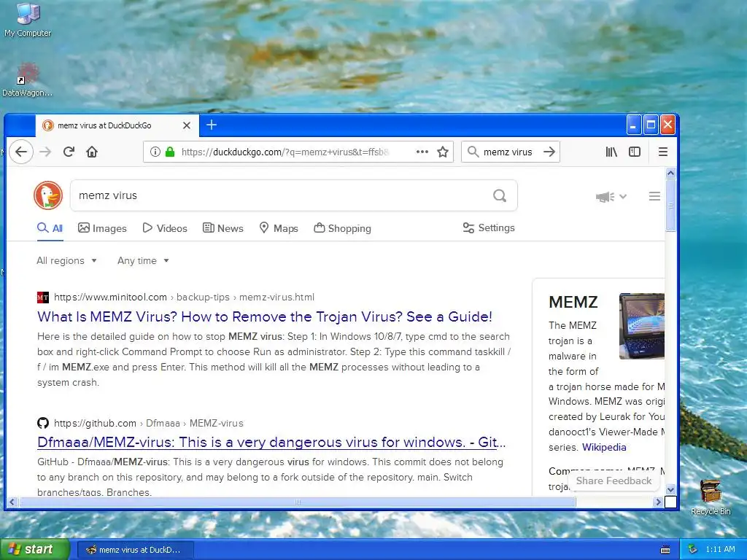
Task: Show site information via the info icon
Action: (x=155, y=152)
